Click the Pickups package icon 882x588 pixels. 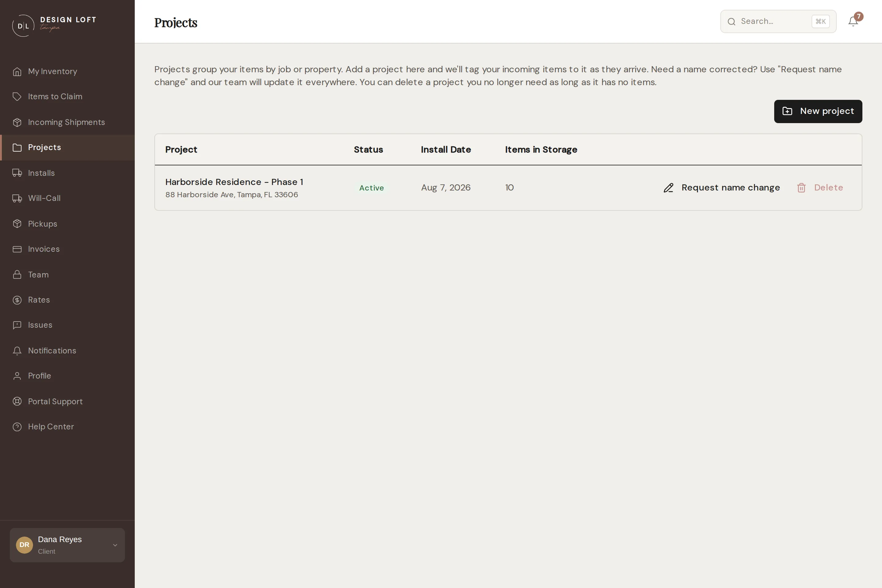pos(17,224)
